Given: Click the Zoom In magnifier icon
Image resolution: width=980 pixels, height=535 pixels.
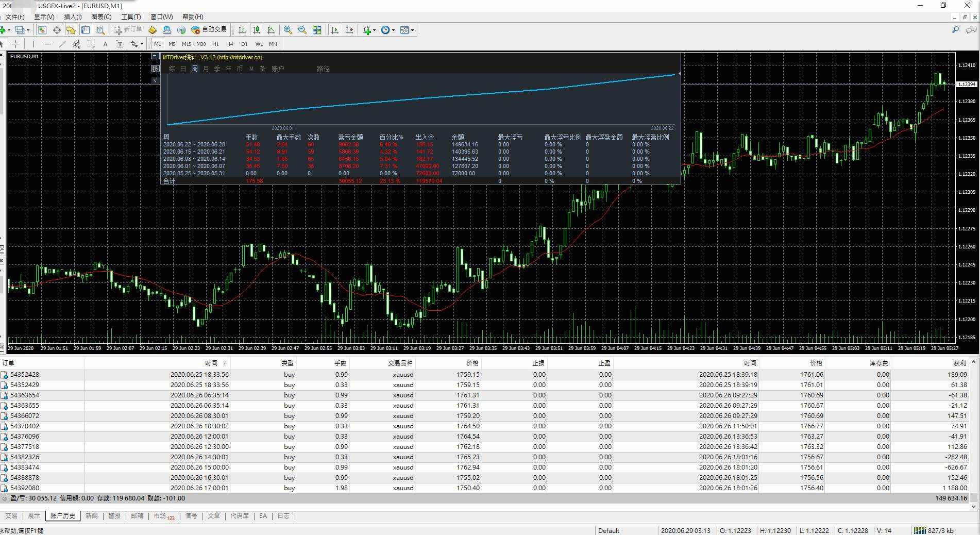Looking at the screenshot, I should point(288,30).
